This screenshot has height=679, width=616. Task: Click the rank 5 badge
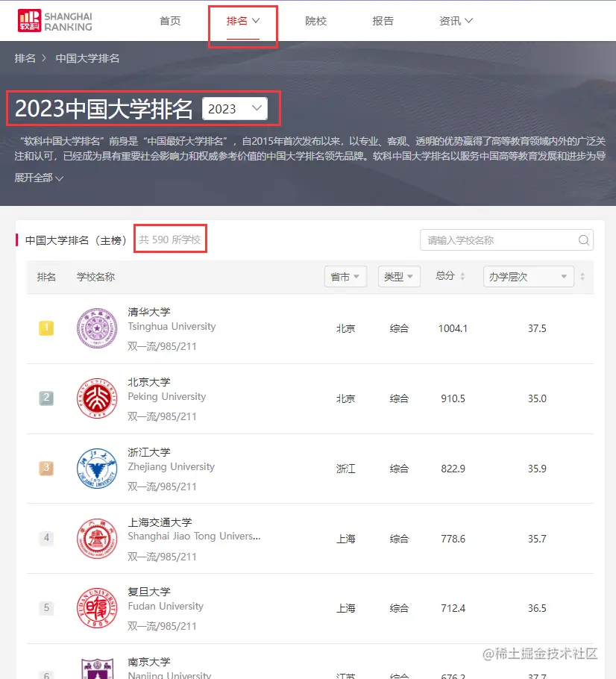coord(46,607)
